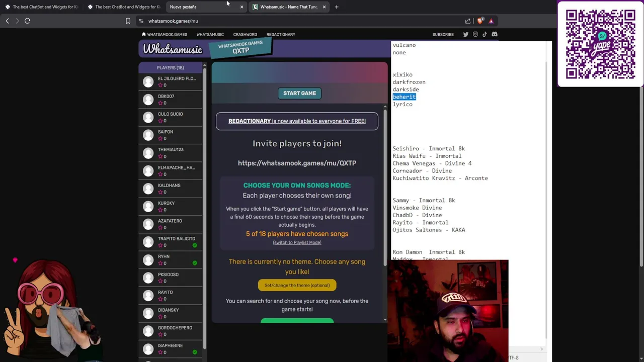Click the browser forward arrow
Image resolution: width=644 pixels, height=362 pixels.
(x=17, y=21)
